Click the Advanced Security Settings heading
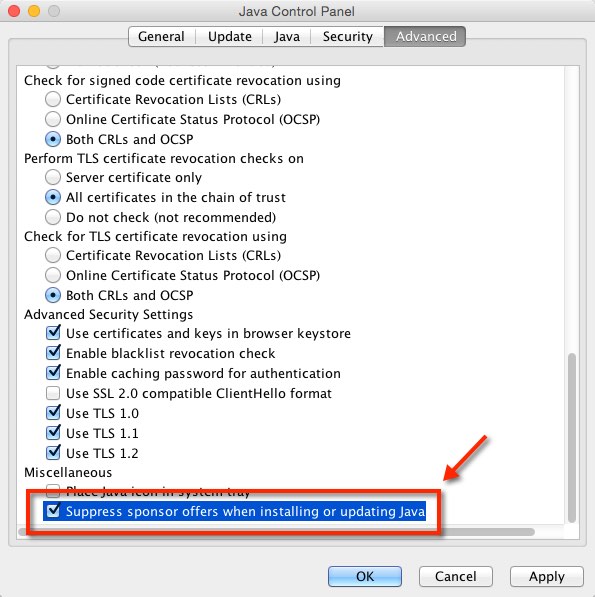The width and height of the screenshot is (595, 597). click(108, 314)
